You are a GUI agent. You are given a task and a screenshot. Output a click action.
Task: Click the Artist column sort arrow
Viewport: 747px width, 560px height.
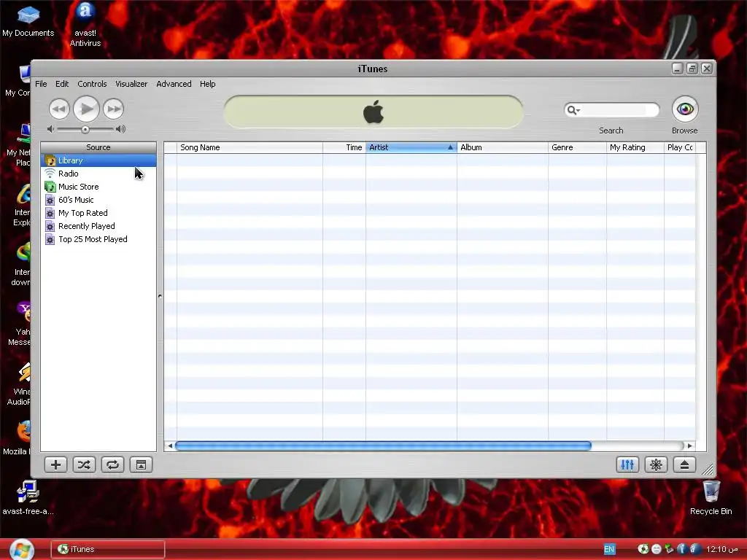(x=450, y=147)
